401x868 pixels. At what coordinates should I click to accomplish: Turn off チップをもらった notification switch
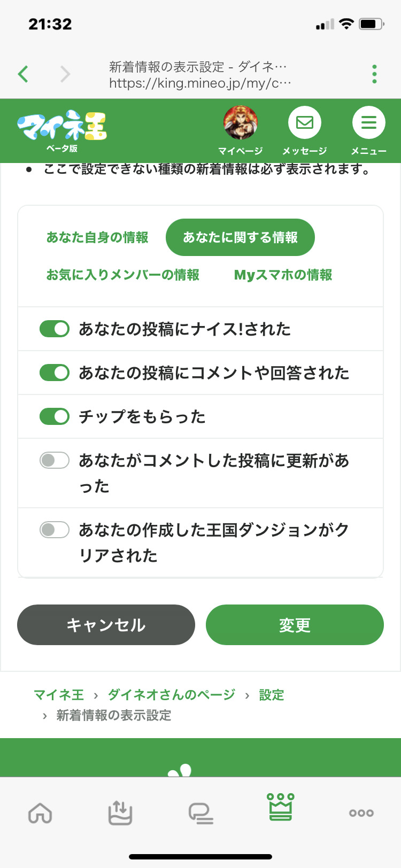[x=55, y=416]
